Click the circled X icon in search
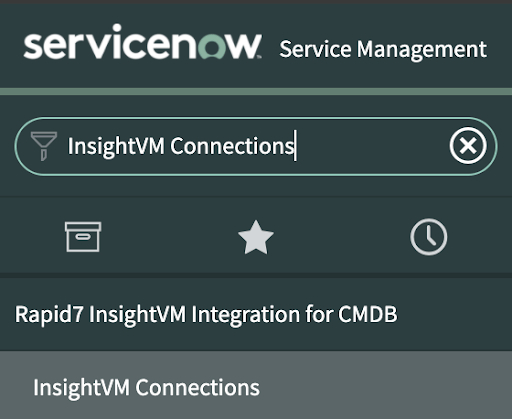The width and height of the screenshot is (512, 419). pyautogui.click(x=468, y=146)
